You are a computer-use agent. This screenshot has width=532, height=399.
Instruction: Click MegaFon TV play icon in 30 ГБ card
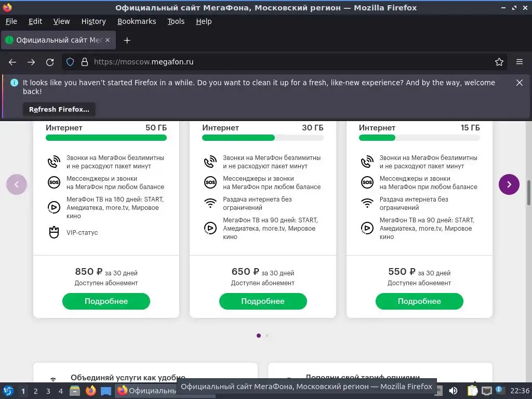pos(210,228)
